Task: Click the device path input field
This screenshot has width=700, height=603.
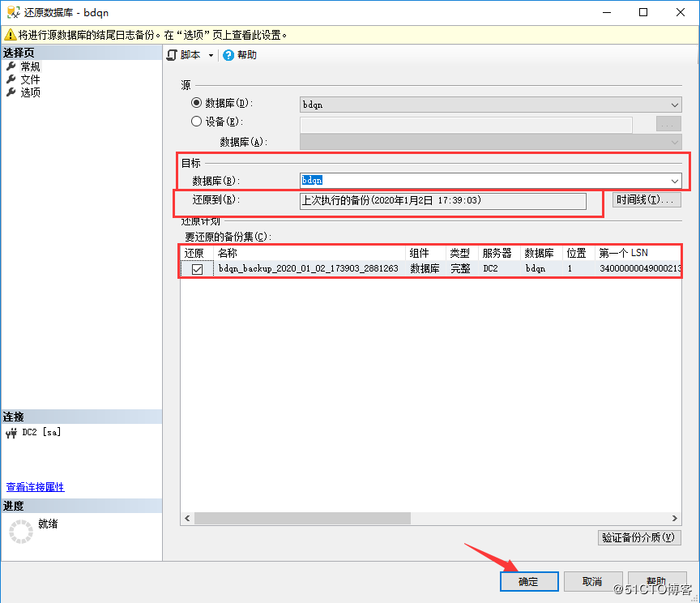Action: pyautogui.click(x=466, y=125)
